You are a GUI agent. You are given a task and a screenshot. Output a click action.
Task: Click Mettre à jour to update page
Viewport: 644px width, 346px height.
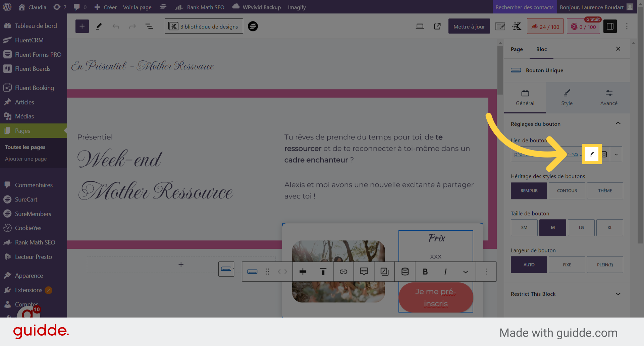[x=469, y=26]
